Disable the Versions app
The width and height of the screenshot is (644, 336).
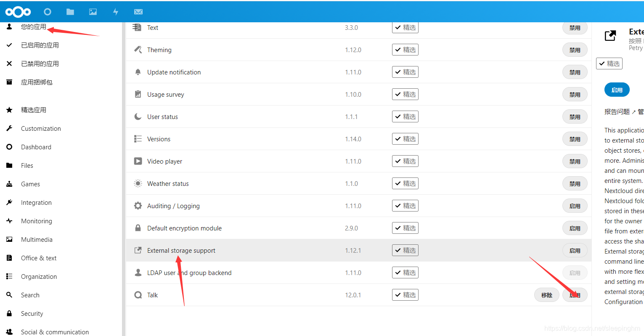pyautogui.click(x=575, y=139)
